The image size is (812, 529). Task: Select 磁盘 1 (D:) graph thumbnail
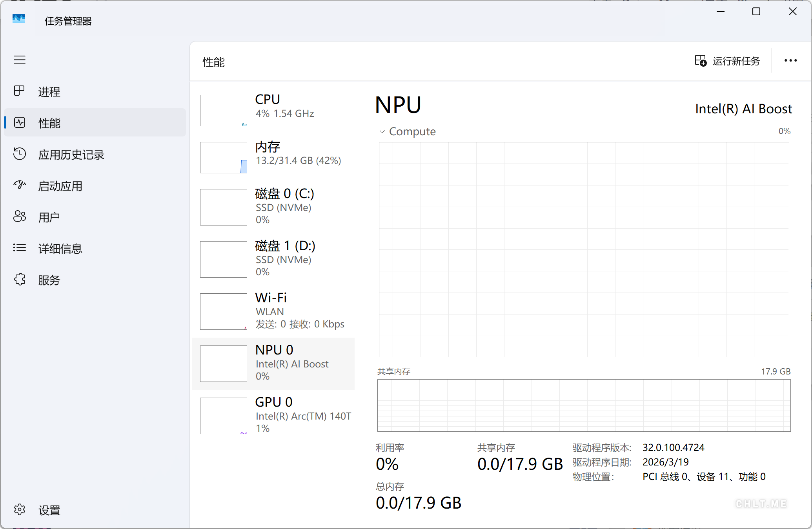[224, 259]
